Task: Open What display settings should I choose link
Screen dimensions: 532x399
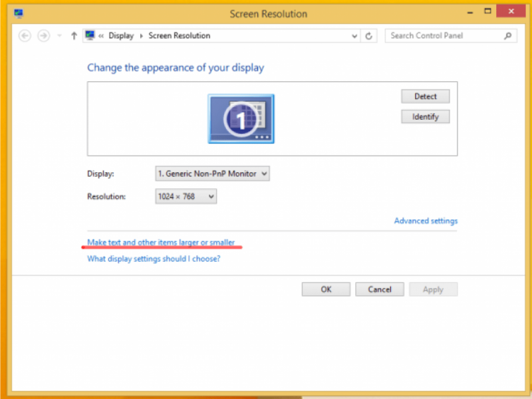Action: tap(154, 259)
